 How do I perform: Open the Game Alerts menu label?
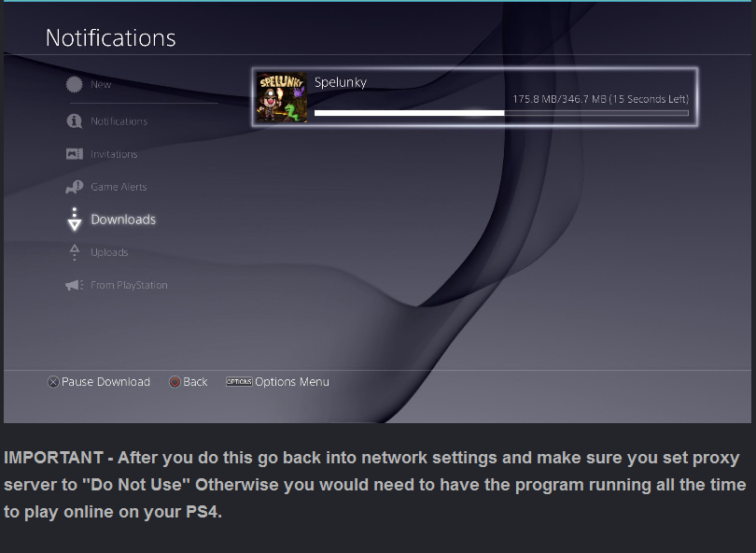pyautogui.click(x=119, y=187)
